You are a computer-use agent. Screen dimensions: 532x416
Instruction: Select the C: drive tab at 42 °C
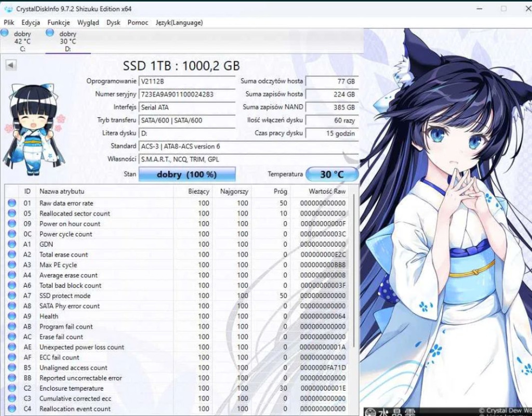pos(22,41)
